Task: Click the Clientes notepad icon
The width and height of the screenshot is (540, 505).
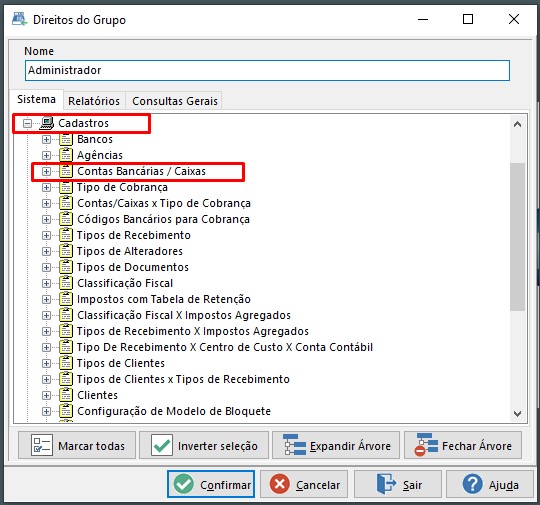Action: click(66, 395)
